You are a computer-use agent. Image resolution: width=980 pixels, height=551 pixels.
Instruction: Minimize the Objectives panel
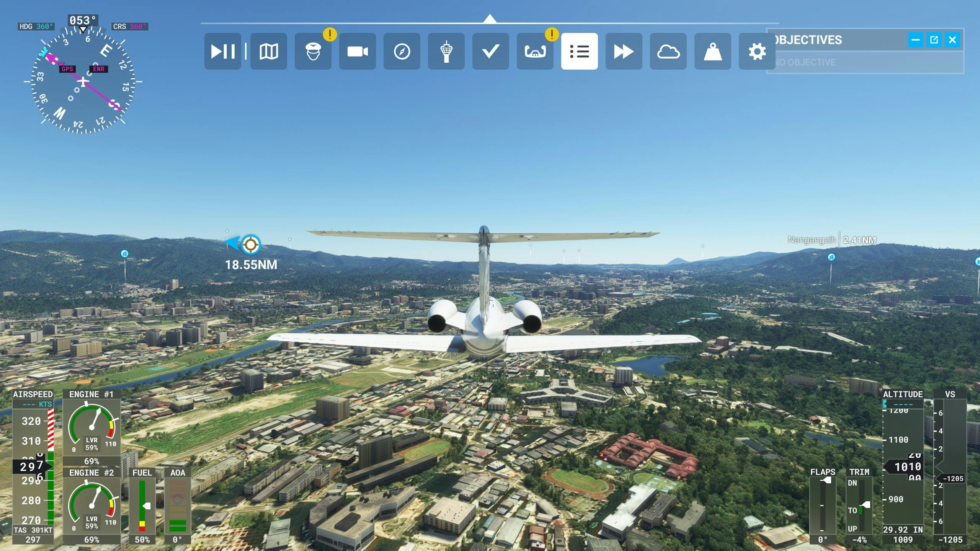(x=915, y=40)
